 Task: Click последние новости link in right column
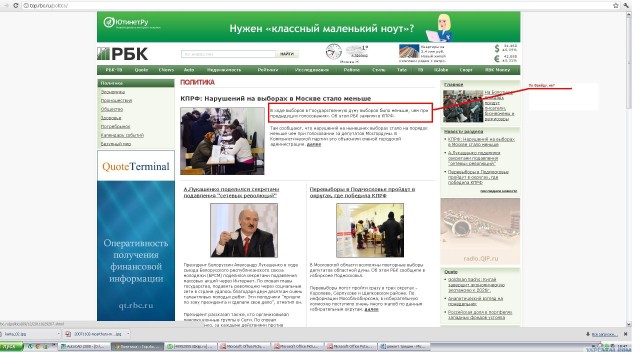[498, 191]
